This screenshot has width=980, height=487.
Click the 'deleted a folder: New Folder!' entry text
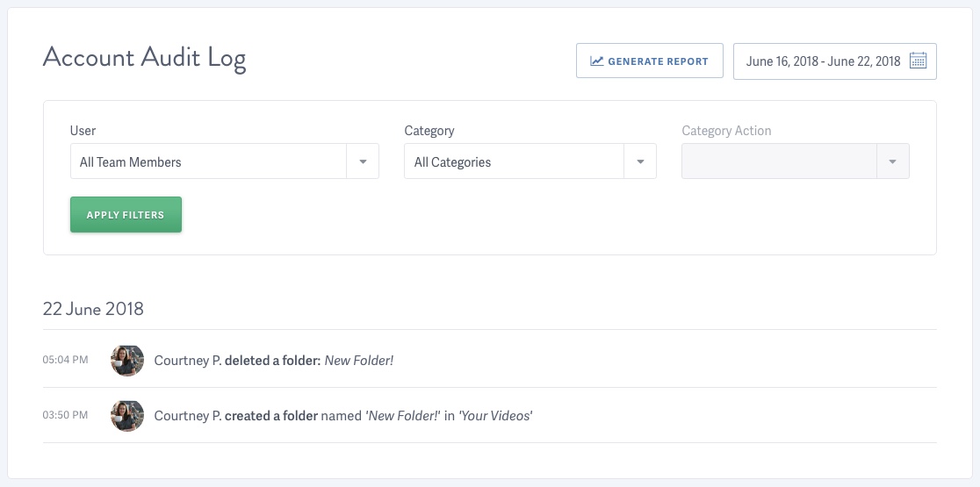pos(309,361)
